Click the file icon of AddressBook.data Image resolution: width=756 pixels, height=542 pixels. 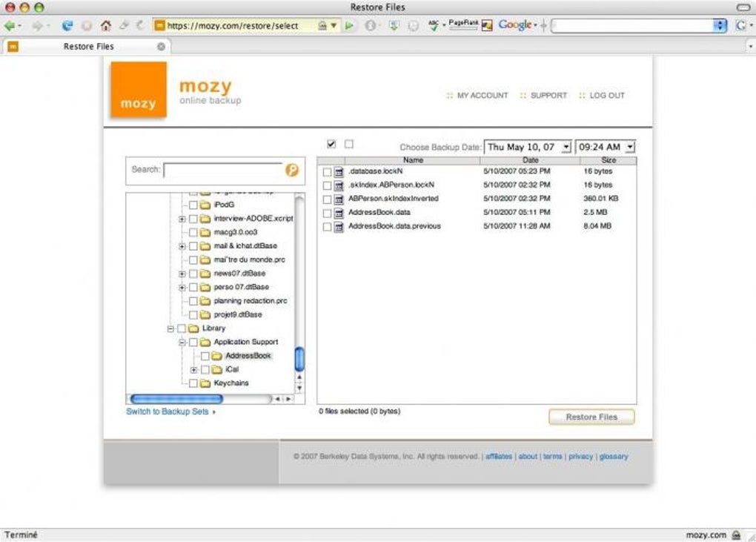(x=339, y=213)
